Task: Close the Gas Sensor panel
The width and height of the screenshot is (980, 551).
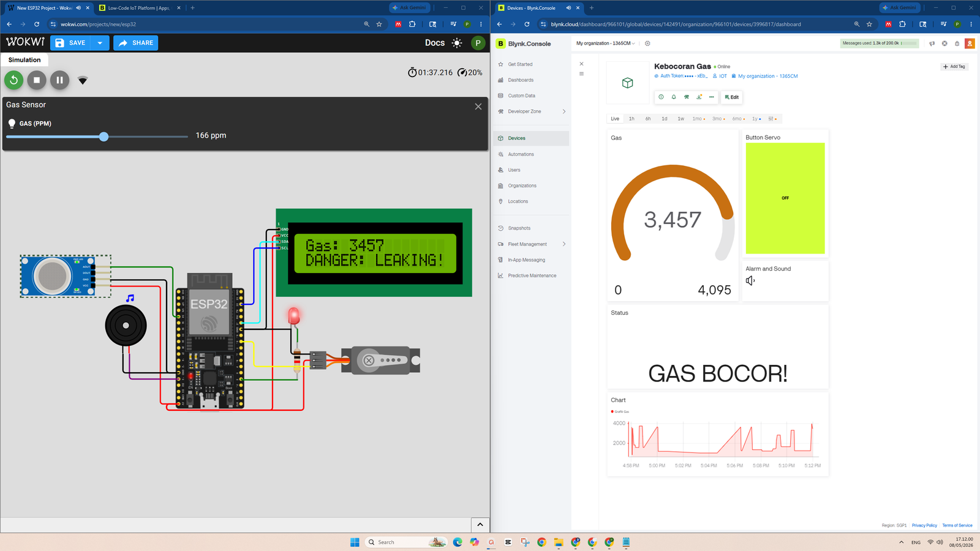Action: coord(478,106)
